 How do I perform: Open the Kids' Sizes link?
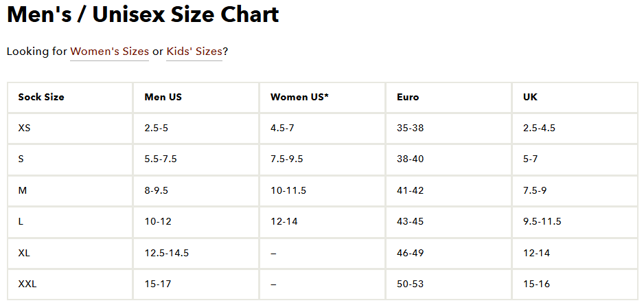pos(194,52)
